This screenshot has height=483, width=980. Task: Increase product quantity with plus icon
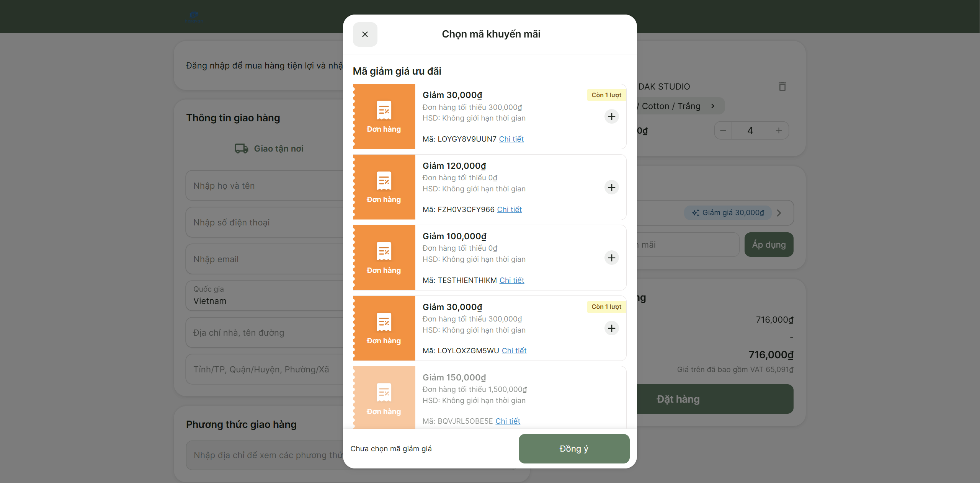[x=779, y=131]
